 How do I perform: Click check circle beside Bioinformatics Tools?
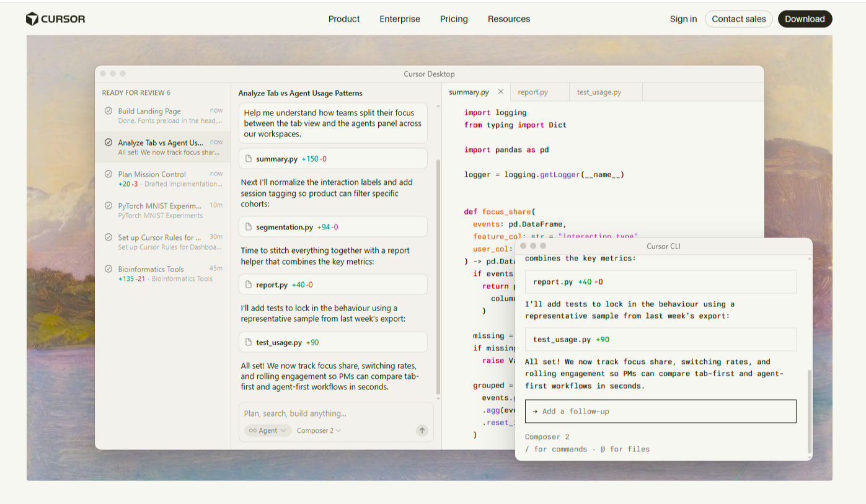[108, 269]
